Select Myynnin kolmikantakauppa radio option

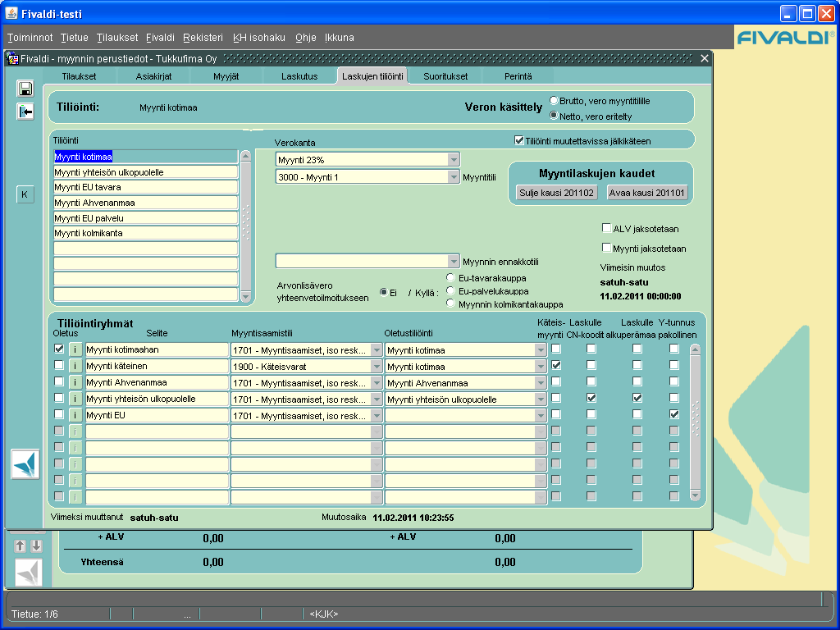pos(450,304)
